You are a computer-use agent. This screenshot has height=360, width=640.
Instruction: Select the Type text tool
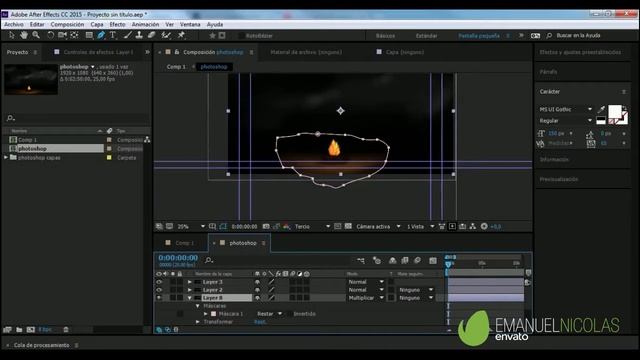click(x=113, y=36)
